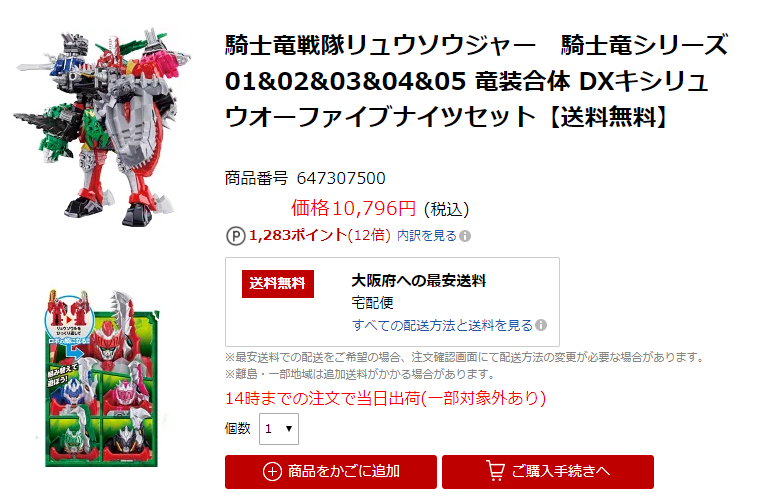The width and height of the screenshot is (764, 498).
Task: Open the 個数 quantity dropdown
Action: [279, 429]
